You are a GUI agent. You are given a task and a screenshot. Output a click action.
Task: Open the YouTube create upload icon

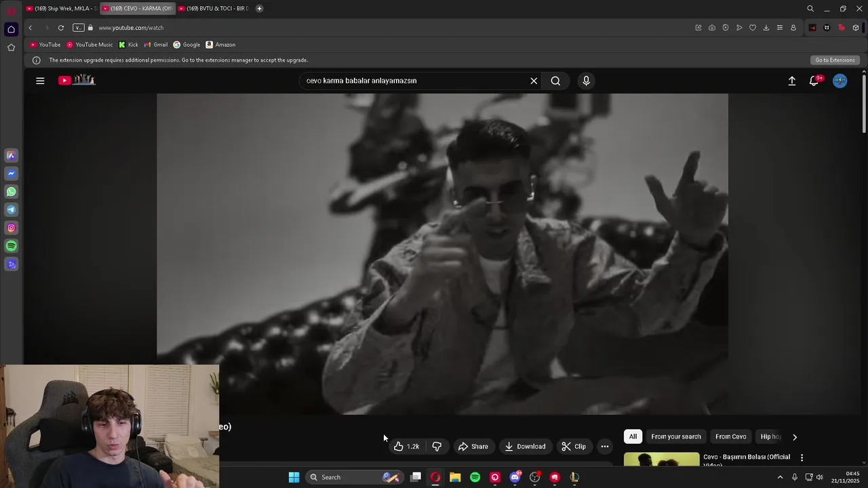click(x=791, y=81)
